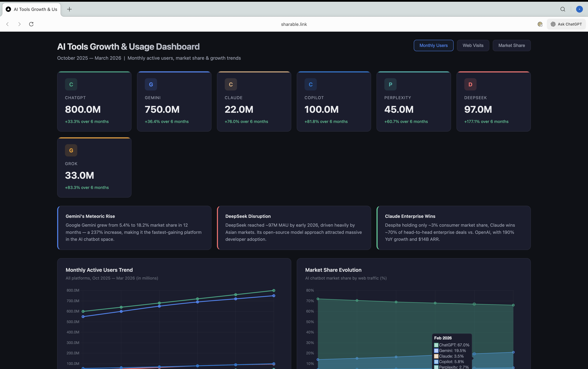Screen dimensions: 588x369
Task: Click the DeepSeek card icon
Action: point(470,84)
